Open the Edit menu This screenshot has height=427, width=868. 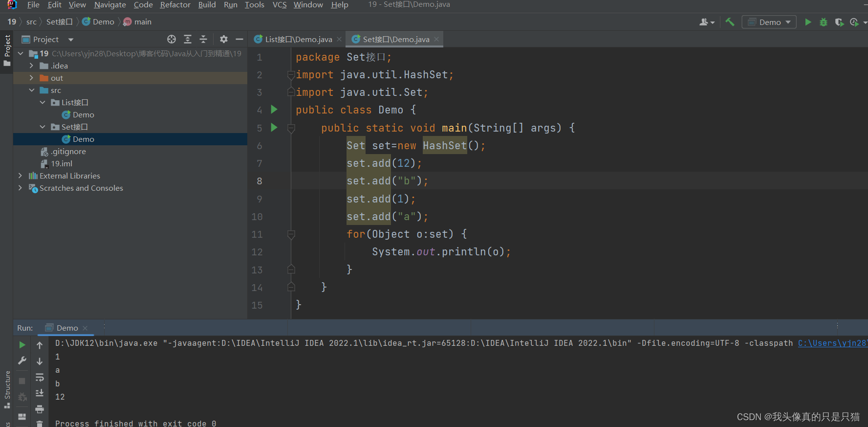pyautogui.click(x=54, y=5)
